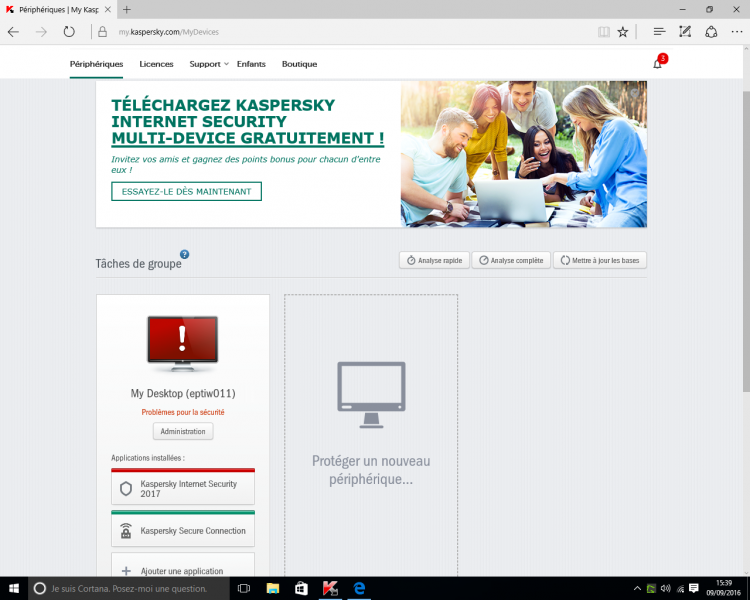Switch to Edge browser in taskbar
This screenshot has width=750, height=600.
tap(359, 588)
